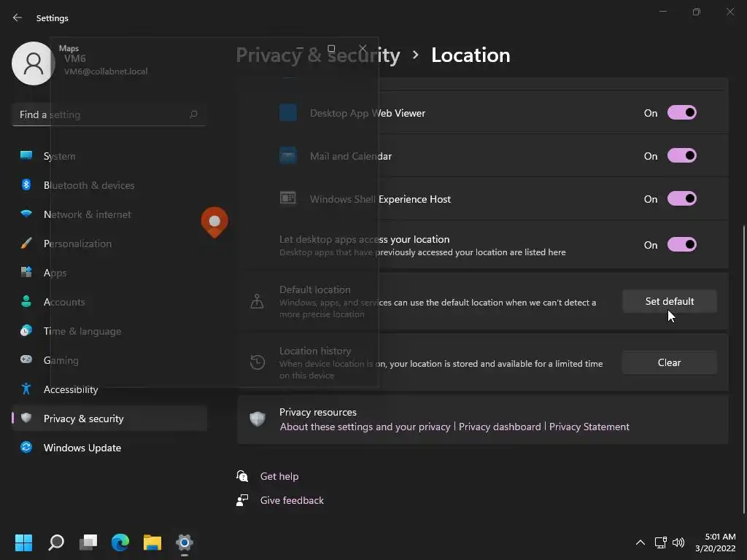
Task: Open Windows Update settings
Action: [x=109, y=448]
